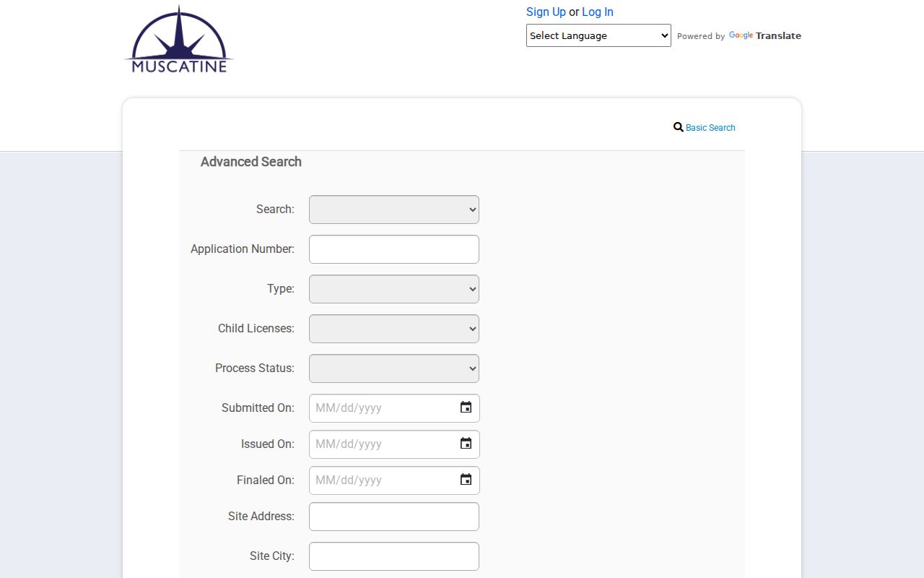This screenshot has height=578, width=924.
Task: Open the Process Status dropdown
Action: tap(394, 368)
